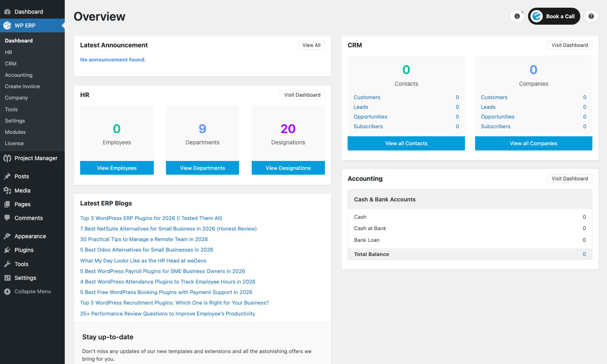
Task: Go to CRM in the WP ERP submenu
Action: point(11,63)
